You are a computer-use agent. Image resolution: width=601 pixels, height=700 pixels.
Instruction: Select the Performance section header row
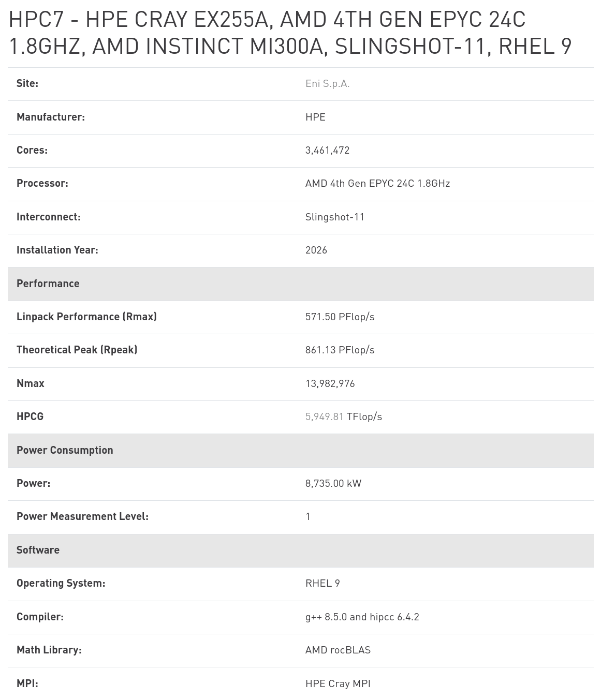pyautogui.click(x=300, y=284)
